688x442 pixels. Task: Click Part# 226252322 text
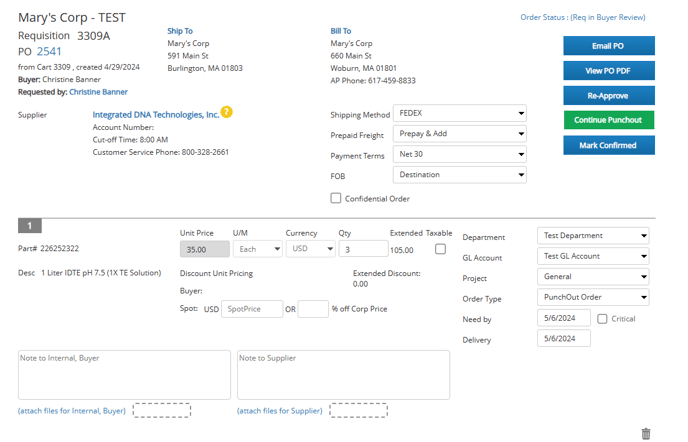coord(48,248)
